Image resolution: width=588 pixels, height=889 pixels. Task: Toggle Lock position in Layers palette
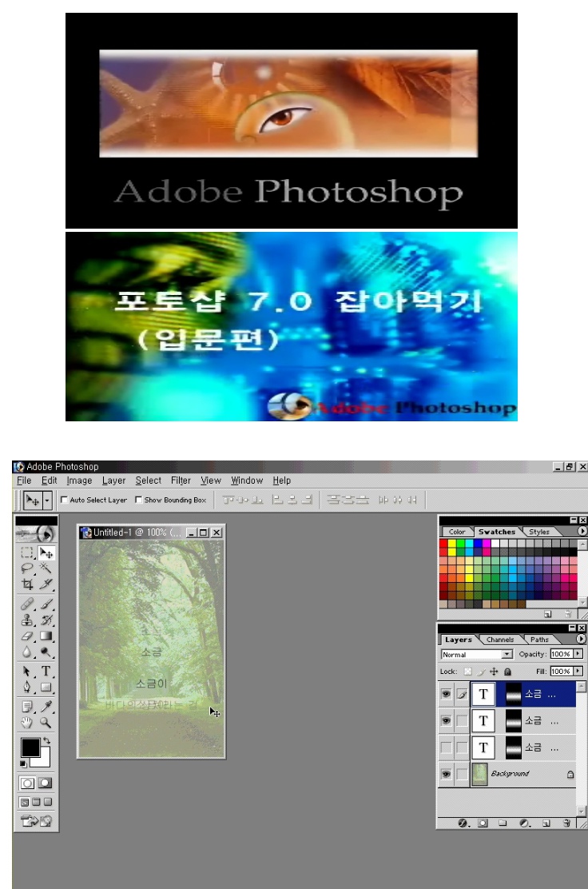point(494,672)
